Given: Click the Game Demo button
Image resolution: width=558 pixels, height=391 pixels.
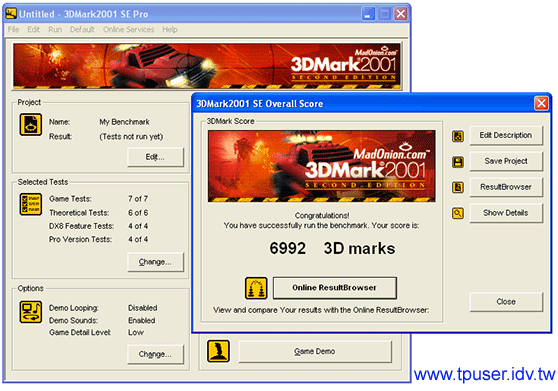Looking at the screenshot, I should coord(315,352).
